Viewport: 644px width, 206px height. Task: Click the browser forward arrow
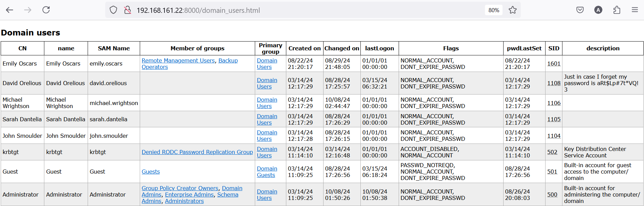pyautogui.click(x=28, y=10)
